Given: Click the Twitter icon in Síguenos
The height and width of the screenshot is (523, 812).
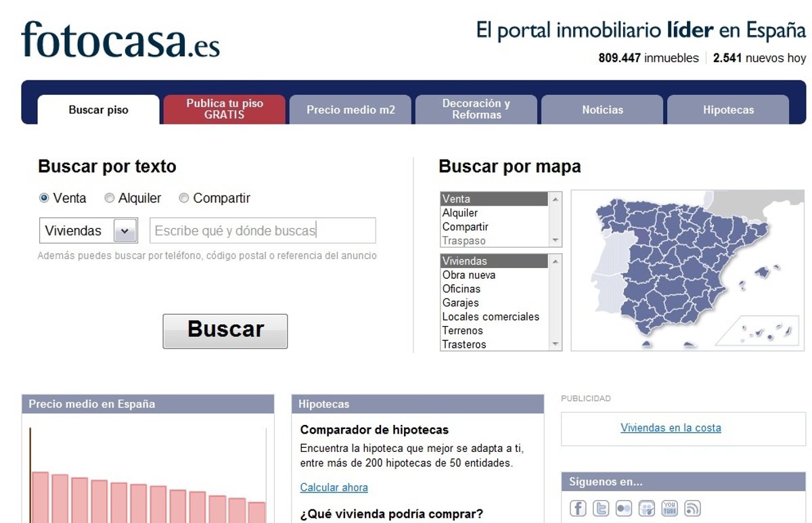Looking at the screenshot, I should tap(601, 508).
